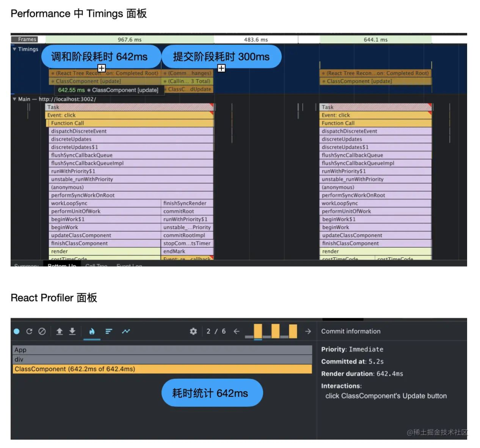Click Render duration: 642.4ms text
Image resolution: width=480 pixels, height=448 pixels.
362,374
